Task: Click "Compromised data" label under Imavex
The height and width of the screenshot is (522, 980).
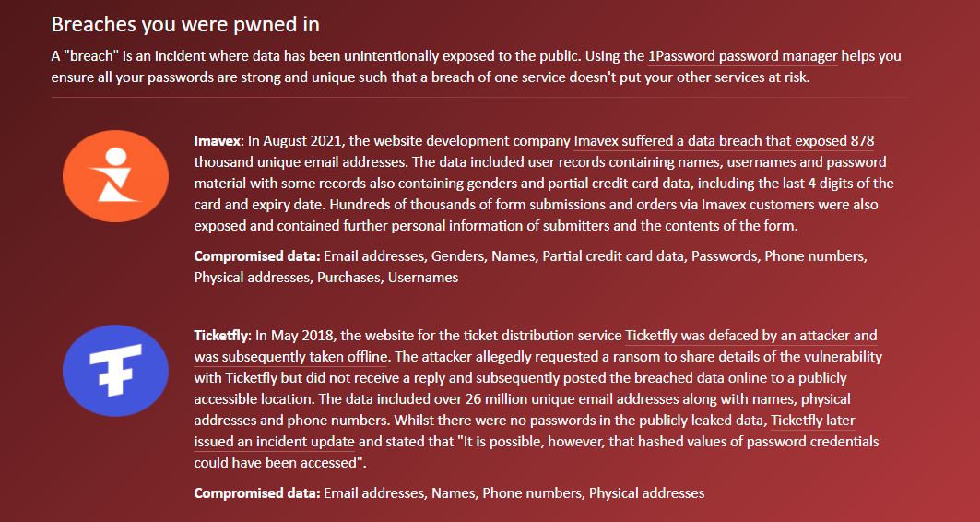Action: (257, 256)
